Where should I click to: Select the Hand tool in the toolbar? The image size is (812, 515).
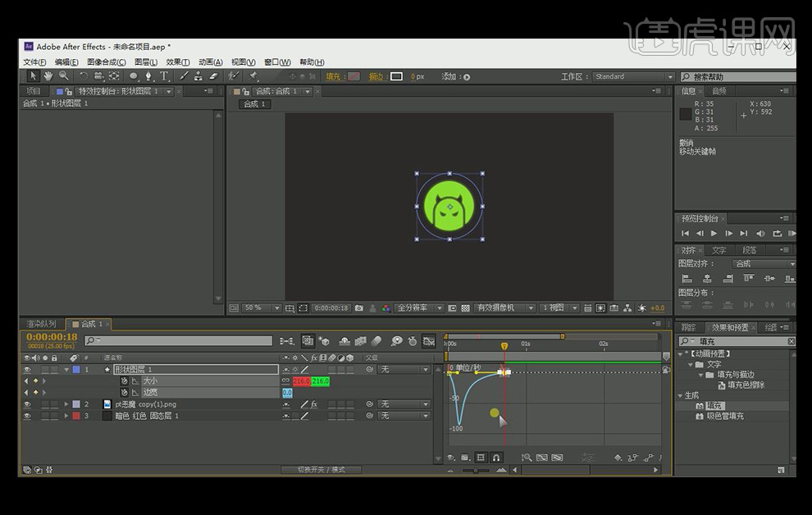(x=48, y=76)
